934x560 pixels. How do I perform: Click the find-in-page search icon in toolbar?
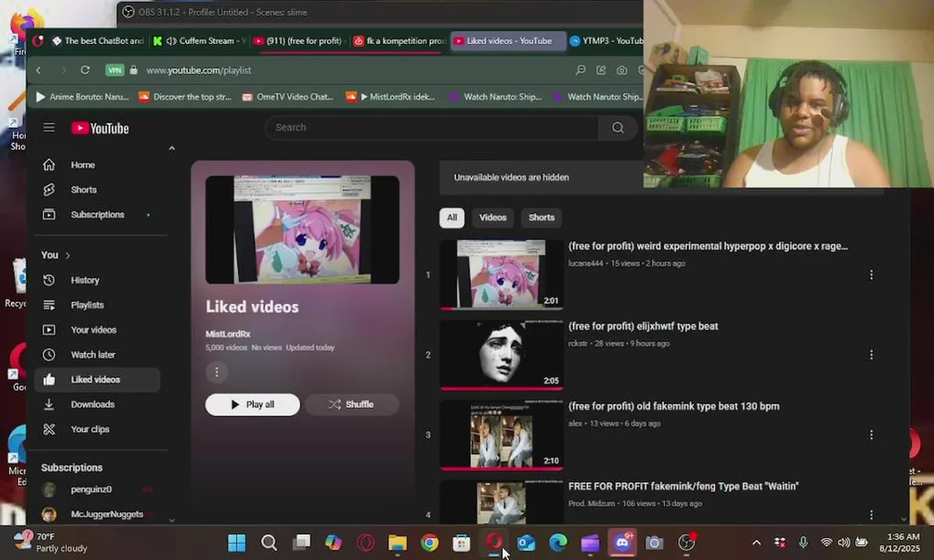click(x=581, y=70)
